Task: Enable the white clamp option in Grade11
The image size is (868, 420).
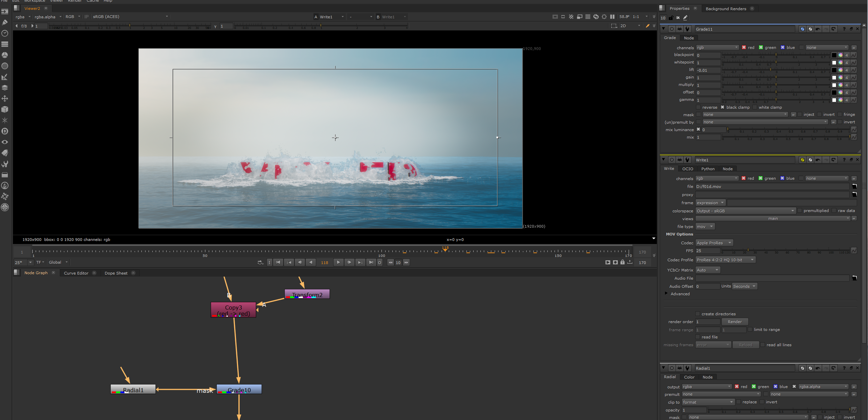Action: click(x=755, y=107)
